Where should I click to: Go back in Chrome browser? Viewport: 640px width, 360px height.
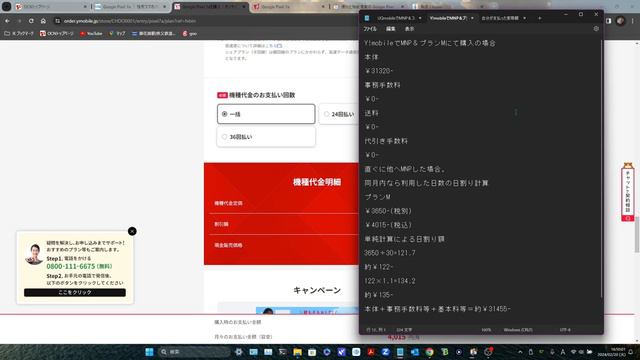coord(7,21)
